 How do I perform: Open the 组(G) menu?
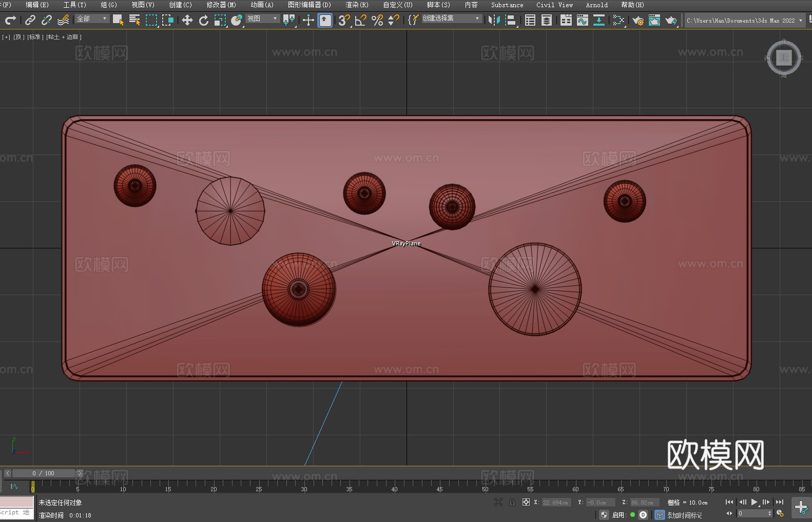click(109, 5)
